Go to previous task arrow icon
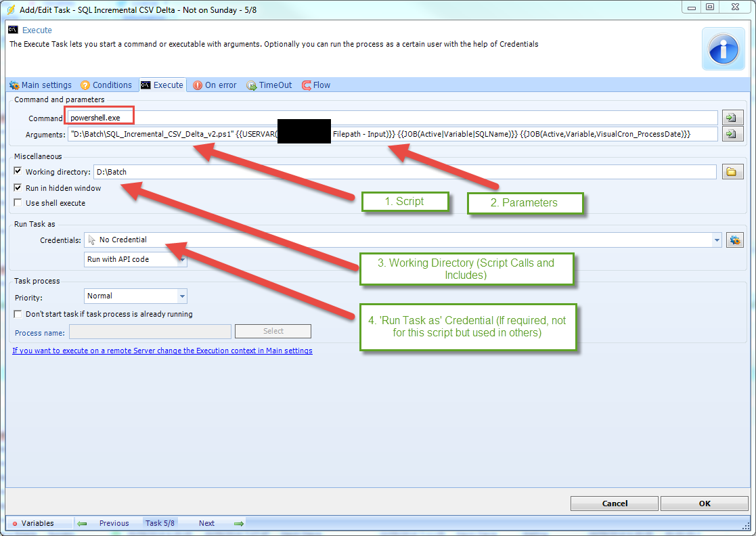Image resolution: width=756 pixels, height=536 pixels. coord(82,523)
